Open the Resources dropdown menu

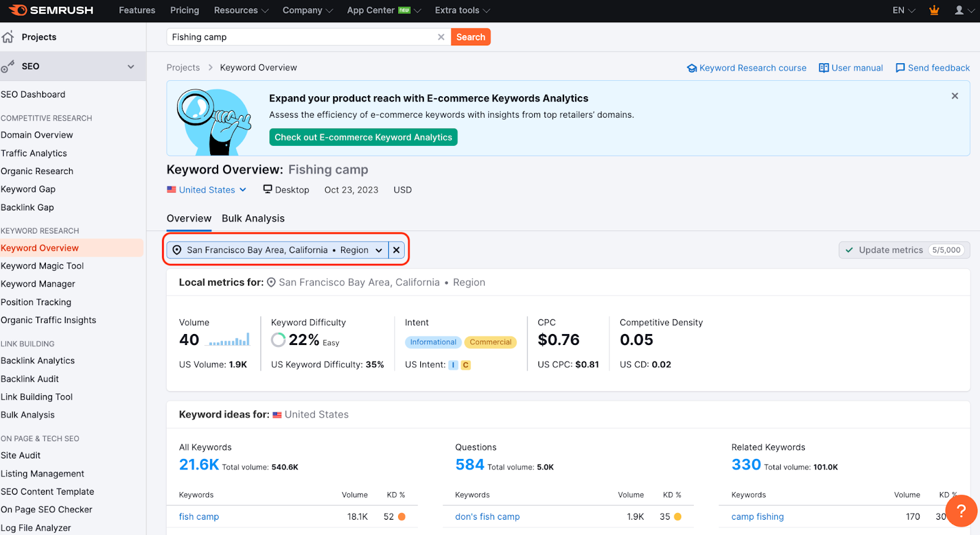pos(241,10)
